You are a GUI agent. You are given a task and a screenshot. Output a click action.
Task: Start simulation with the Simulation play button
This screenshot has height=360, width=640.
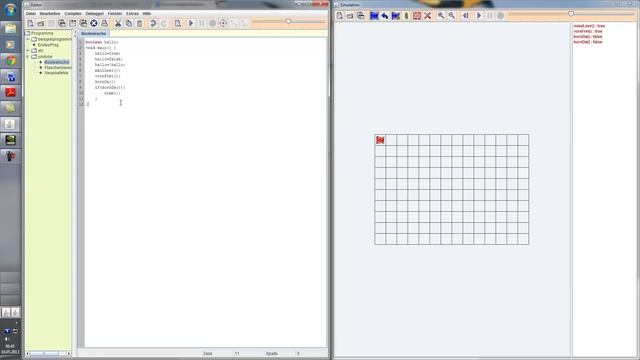click(x=479, y=16)
